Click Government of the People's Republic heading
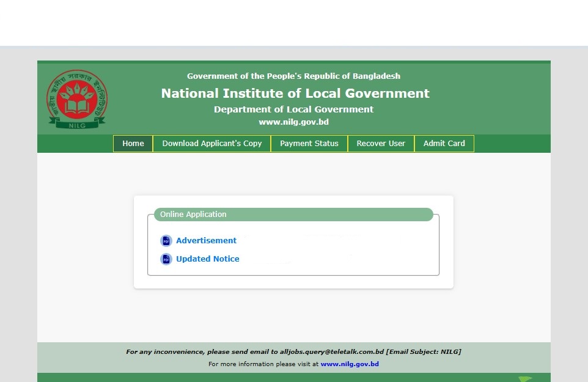Viewport: 588px width, 382px height. (293, 76)
